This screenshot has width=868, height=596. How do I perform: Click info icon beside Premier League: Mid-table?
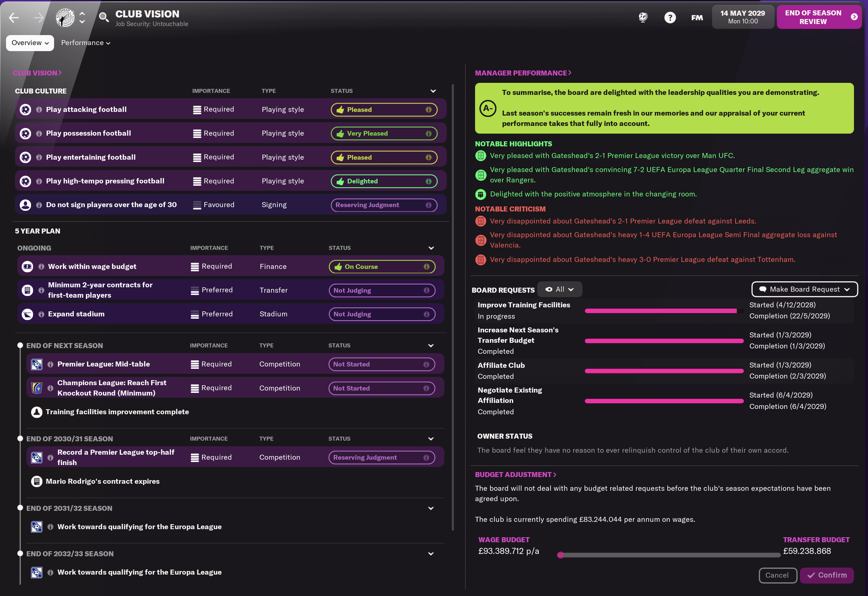pyautogui.click(x=50, y=364)
